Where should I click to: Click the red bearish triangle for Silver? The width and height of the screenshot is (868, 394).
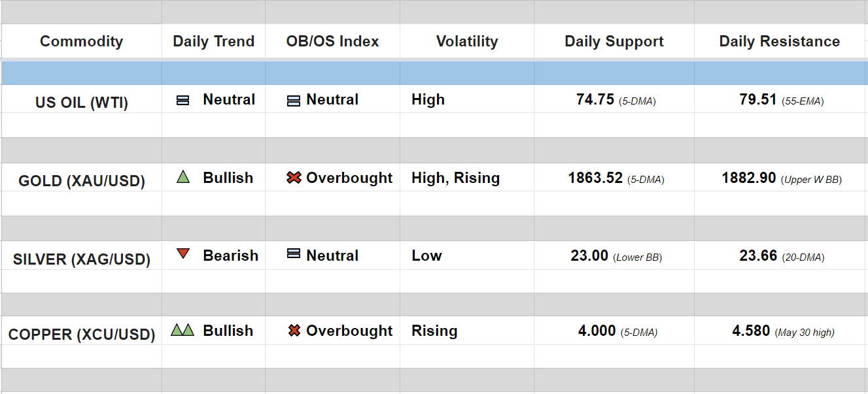pos(183,254)
